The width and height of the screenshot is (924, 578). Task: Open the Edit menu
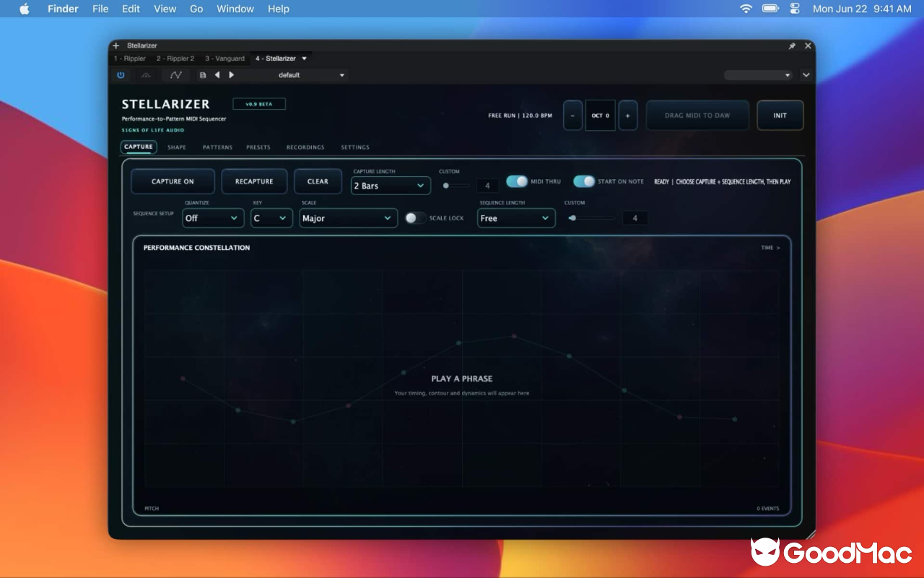pyautogui.click(x=131, y=9)
